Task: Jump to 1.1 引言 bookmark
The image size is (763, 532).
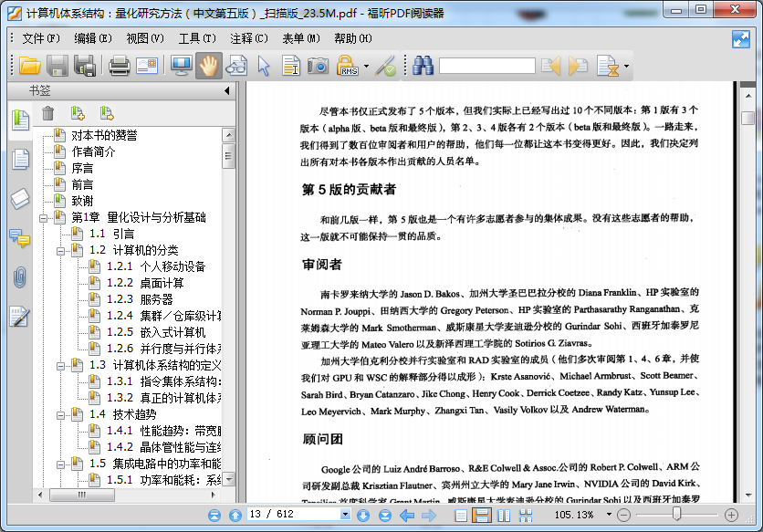Action: 111,235
